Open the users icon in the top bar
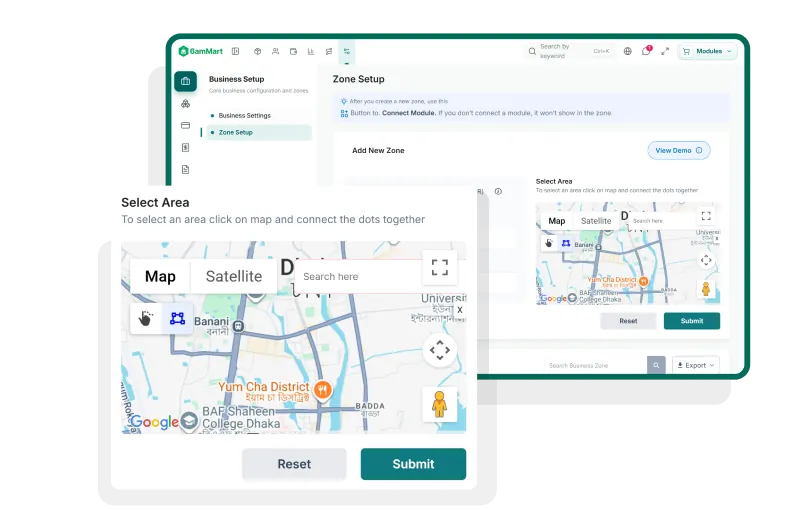This screenshot has height=510, width=791. point(275,51)
